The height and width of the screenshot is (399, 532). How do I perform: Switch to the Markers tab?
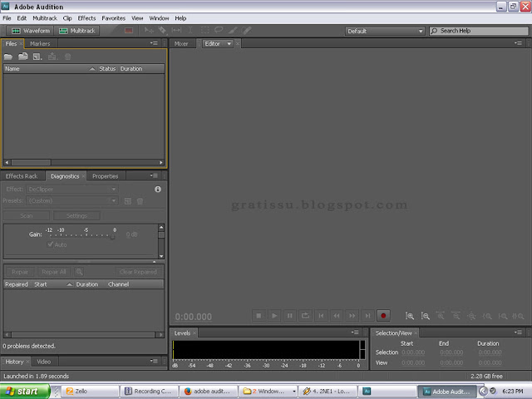(x=40, y=44)
